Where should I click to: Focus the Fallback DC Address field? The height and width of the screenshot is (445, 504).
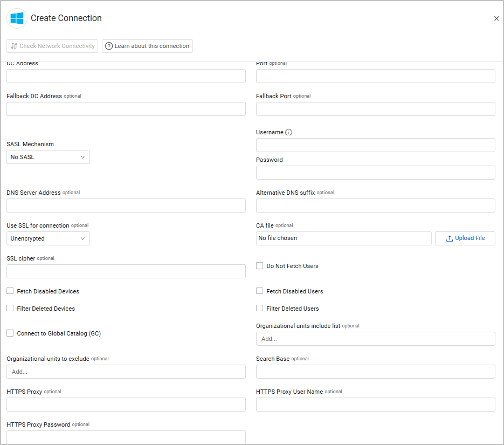pyautogui.click(x=126, y=109)
